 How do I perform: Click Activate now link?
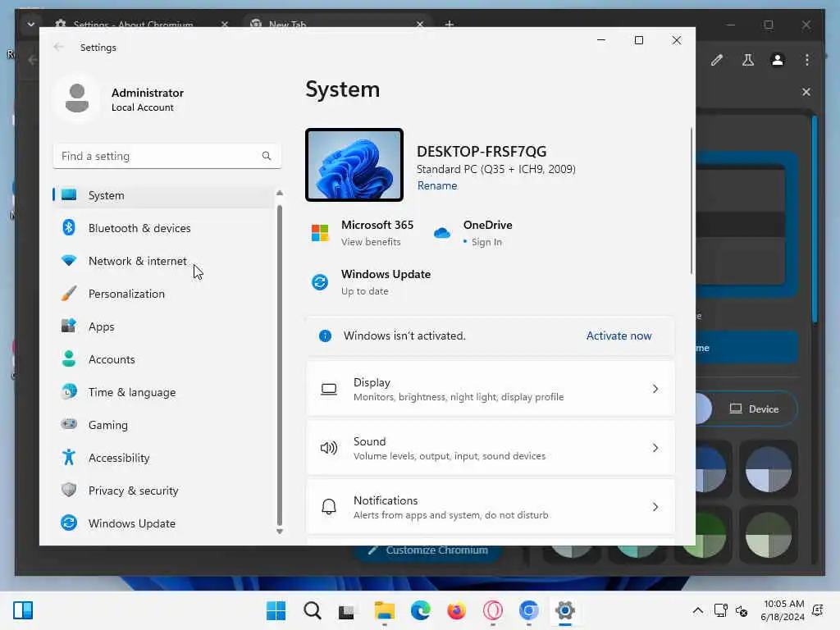point(619,336)
